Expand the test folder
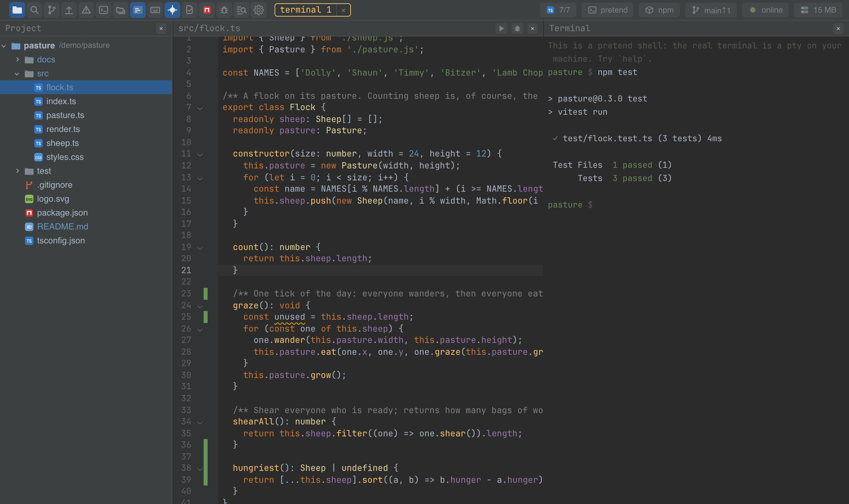 (17, 171)
